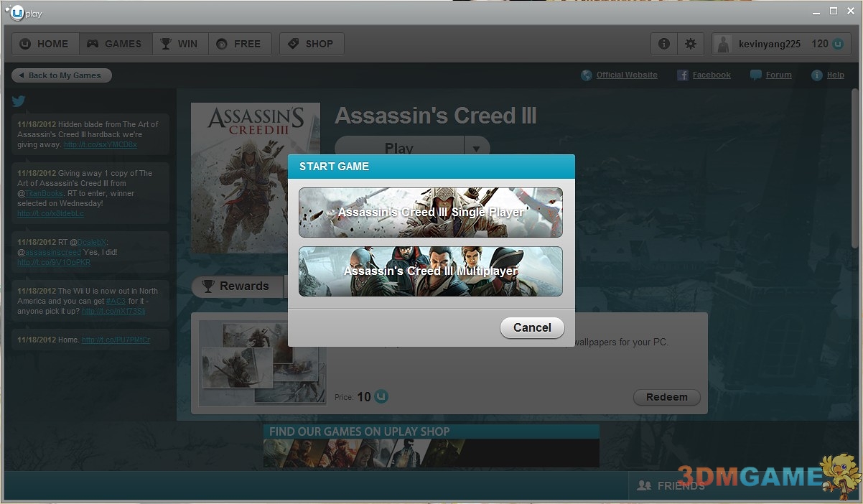
Task: Open the FRIENDS panel
Action: [x=681, y=486]
